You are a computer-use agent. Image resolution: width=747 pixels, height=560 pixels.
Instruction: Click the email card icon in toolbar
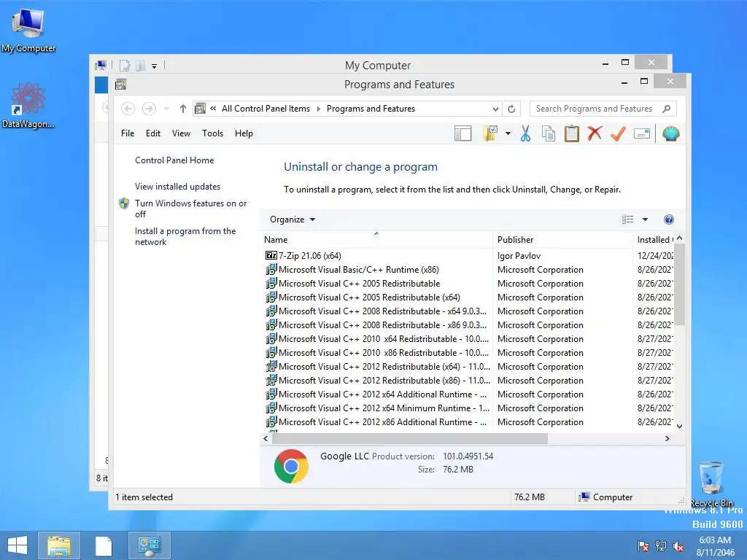pyautogui.click(x=642, y=134)
